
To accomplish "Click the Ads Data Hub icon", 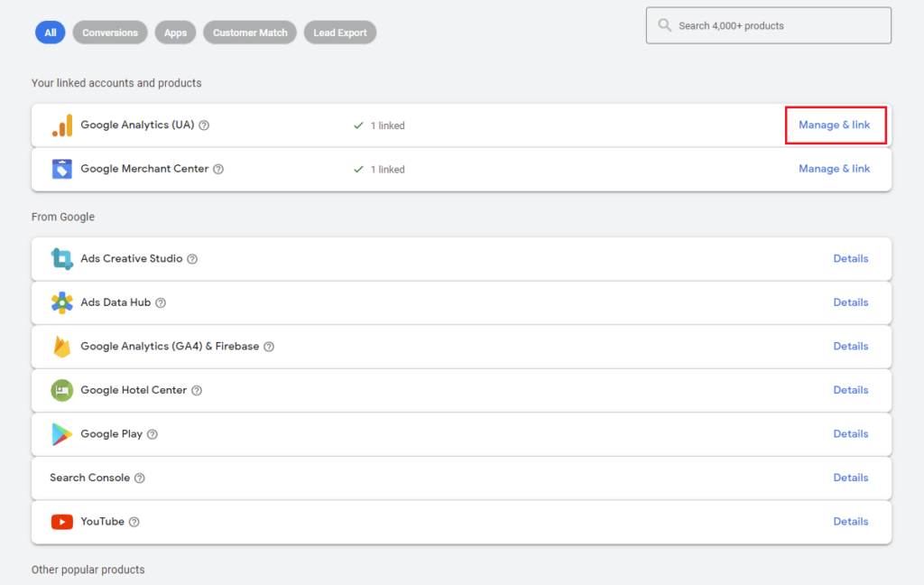I will (61, 302).
